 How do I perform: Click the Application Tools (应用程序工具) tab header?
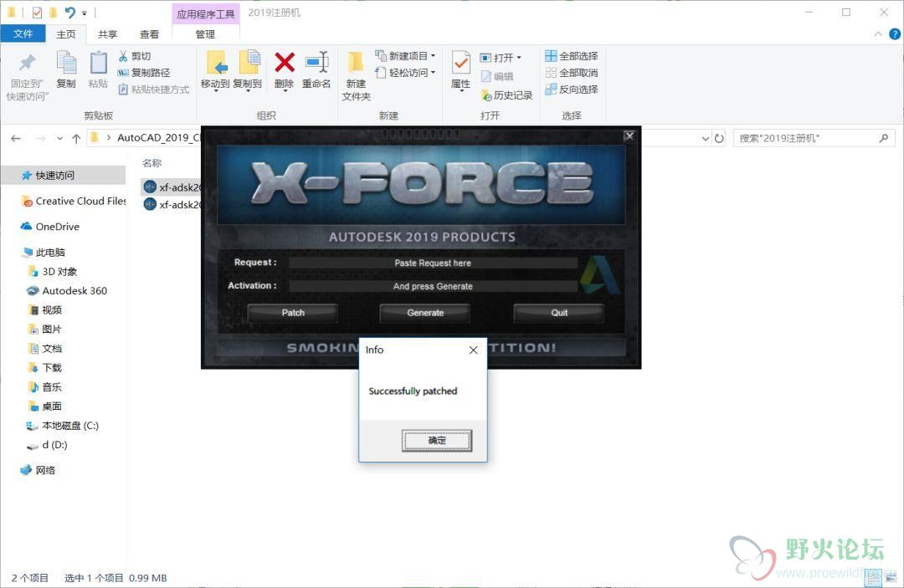tap(206, 14)
